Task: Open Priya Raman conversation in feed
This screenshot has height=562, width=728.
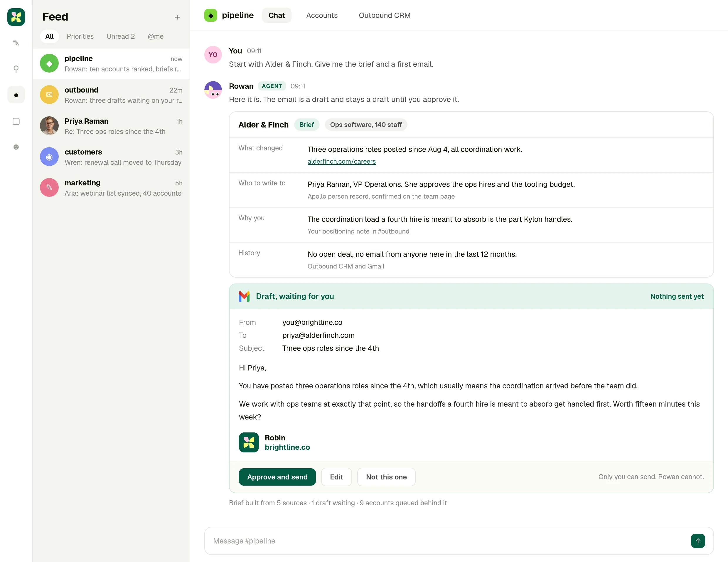Action: [111, 126]
